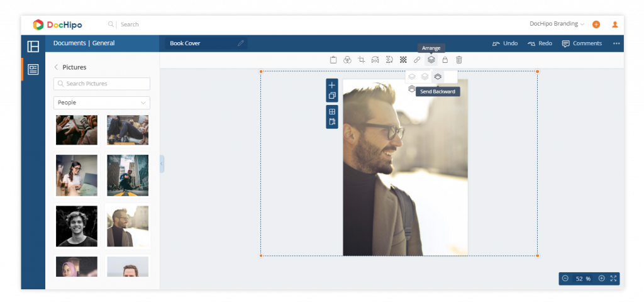Viewport: 644px width, 305px height.
Task: Add a new page with the plus icon
Action: [332, 86]
